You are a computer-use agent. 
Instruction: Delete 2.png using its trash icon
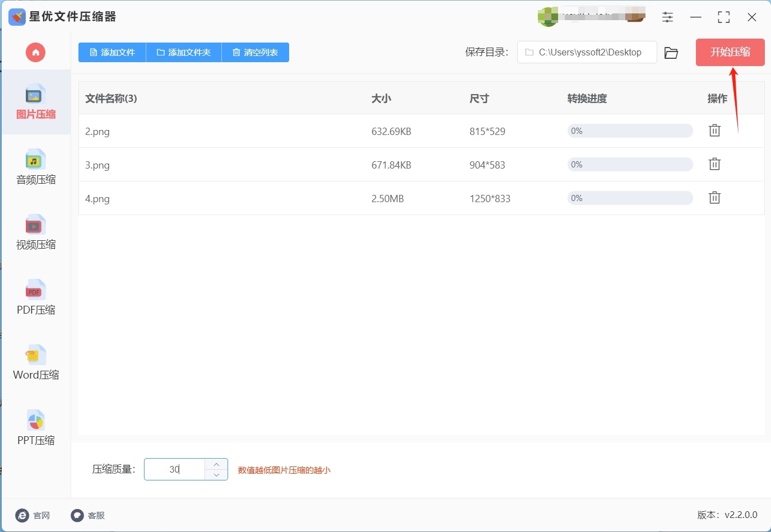coord(714,130)
